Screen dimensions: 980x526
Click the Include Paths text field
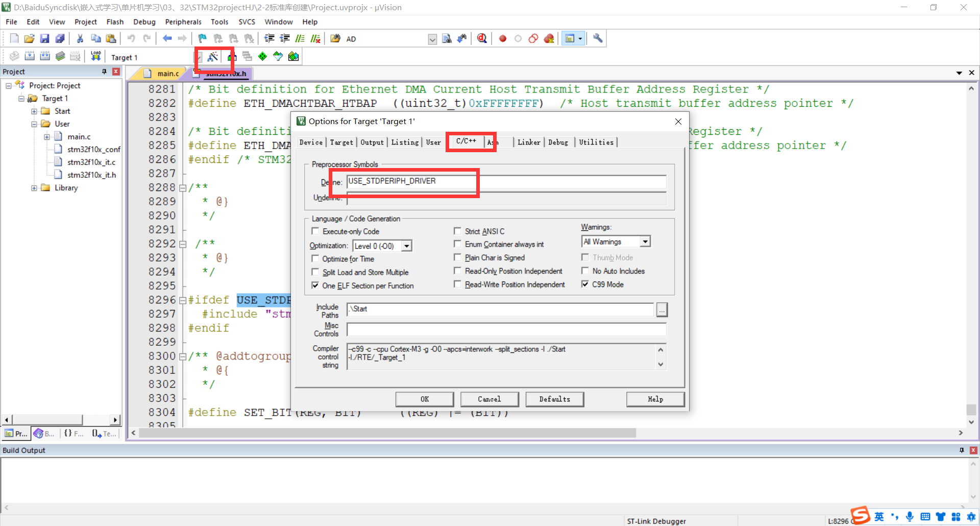[x=500, y=309]
